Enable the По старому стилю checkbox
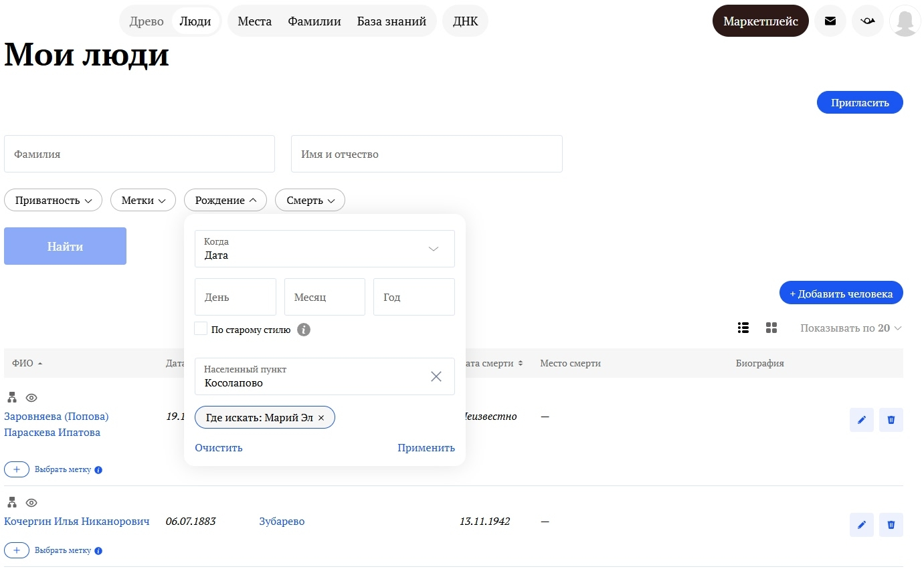 coord(201,328)
